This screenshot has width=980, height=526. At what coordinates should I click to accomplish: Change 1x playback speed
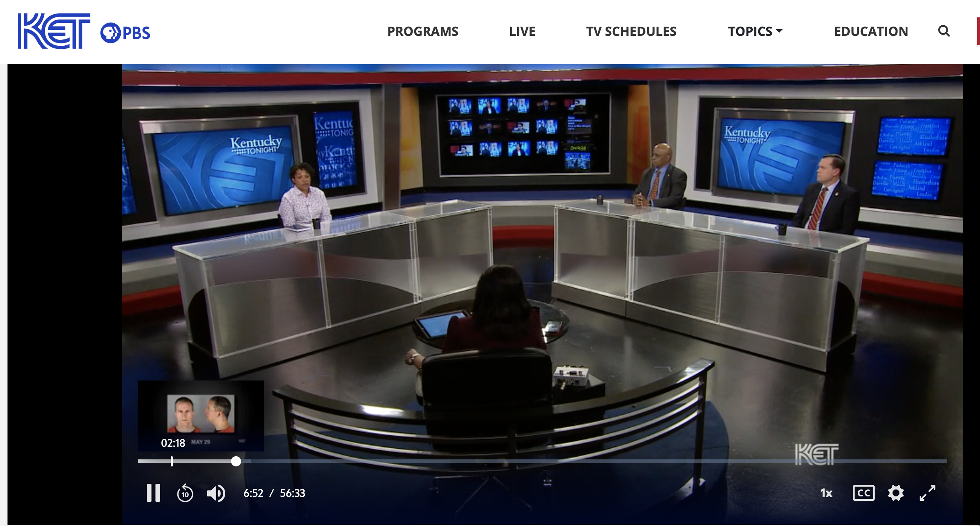coord(826,493)
